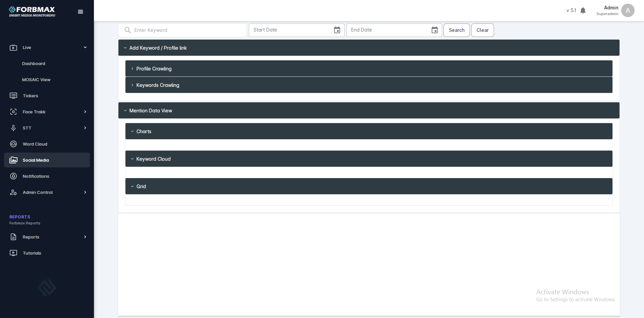The height and width of the screenshot is (318, 644).
Task: Click the Admin Superadmin profile name
Action: click(607, 10)
